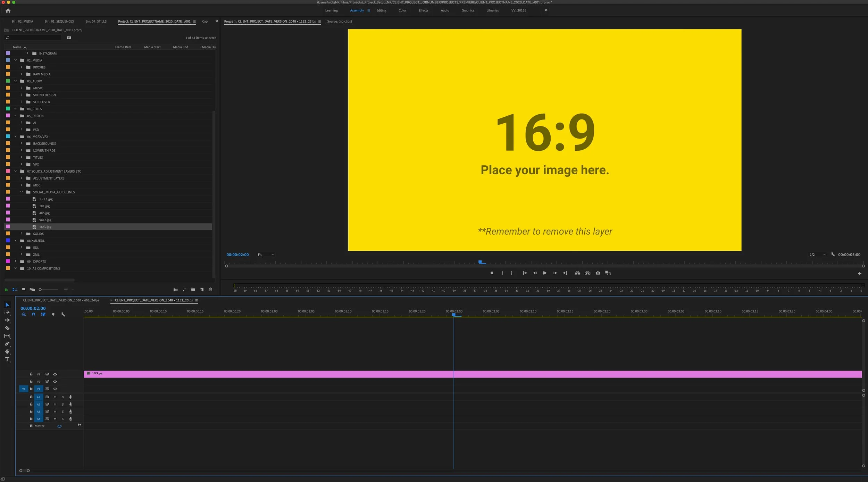This screenshot has height=482, width=868.
Task: Open the CLIENT_PROJECT_DATE_VERSION_1080 sequence tab
Action: tap(60, 300)
